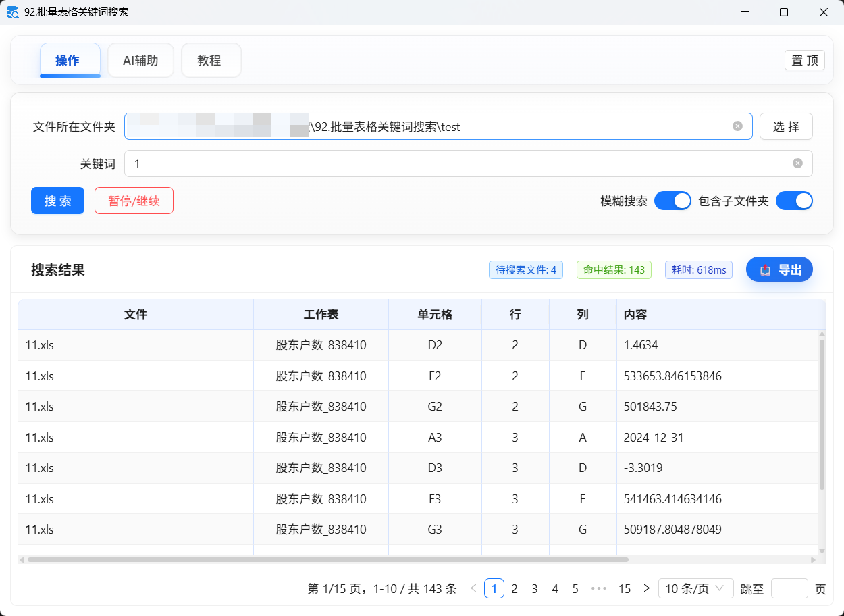Open the 10 条/页 page size dropdown

(695, 588)
